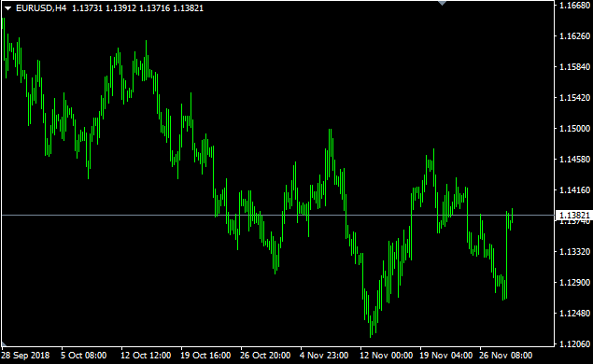Click the 1.12900 price scale value
593x364 pixels.
coord(574,283)
